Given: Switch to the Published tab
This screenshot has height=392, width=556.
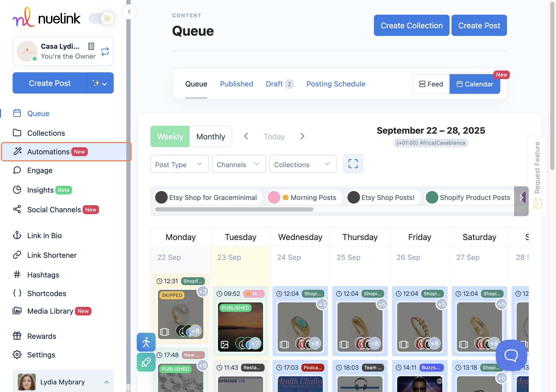Looking at the screenshot, I should tap(236, 84).
